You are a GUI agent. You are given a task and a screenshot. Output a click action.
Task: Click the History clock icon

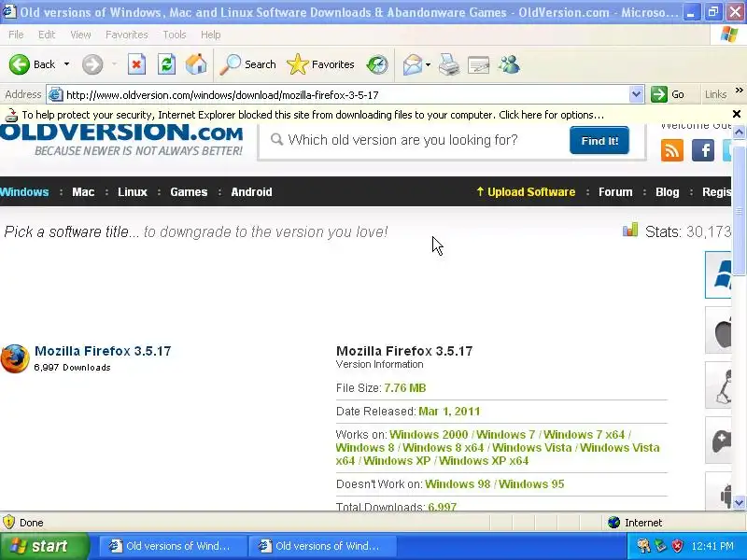[377, 64]
